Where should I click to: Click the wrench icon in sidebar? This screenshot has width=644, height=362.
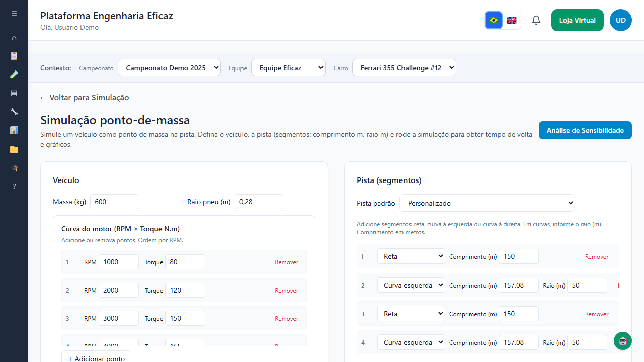tap(14, 112)
